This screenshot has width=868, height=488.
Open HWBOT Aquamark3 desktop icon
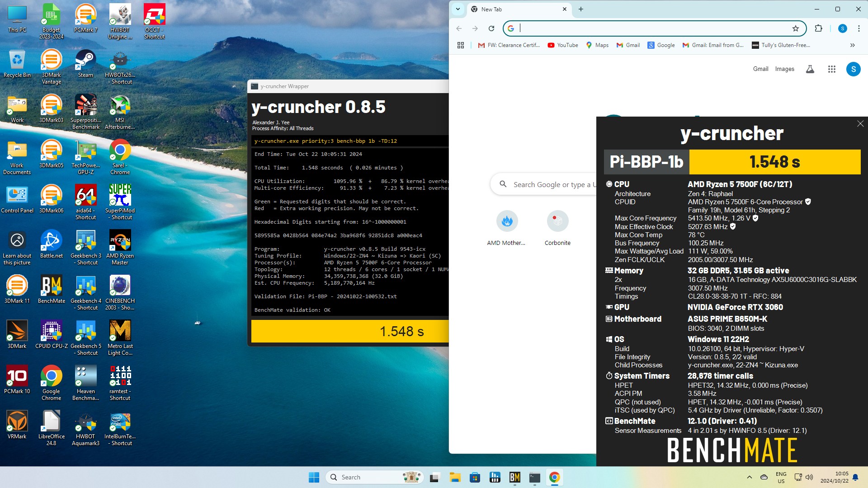[x=85, y=428]
